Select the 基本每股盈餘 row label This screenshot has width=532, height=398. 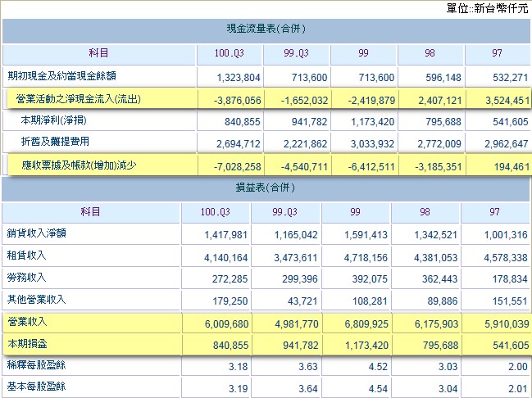36,387
